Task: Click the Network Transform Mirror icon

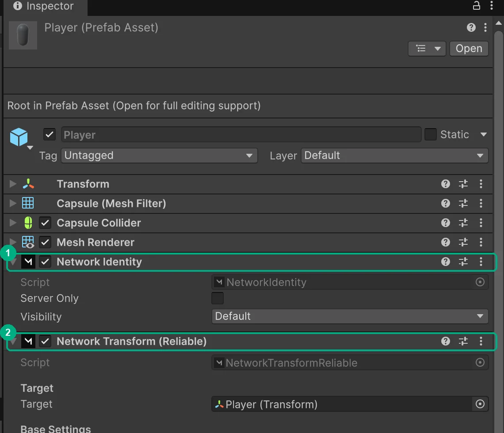Action: click(28, 341)
